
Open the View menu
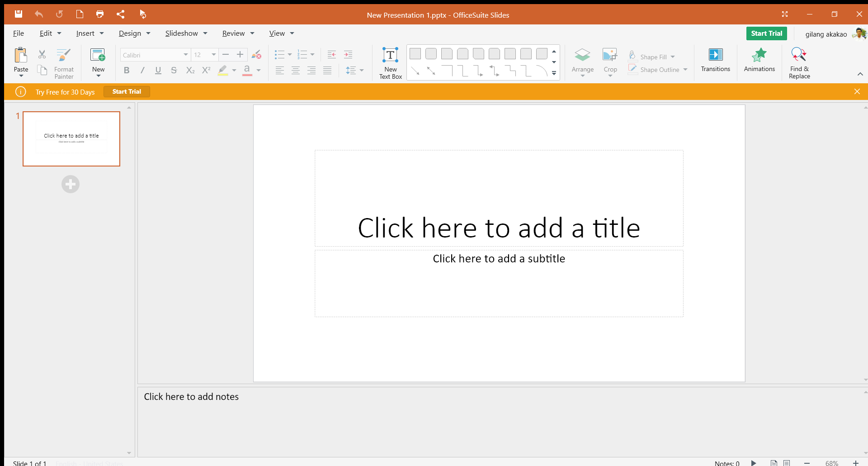pyautogui.click(x=282, y=33)
